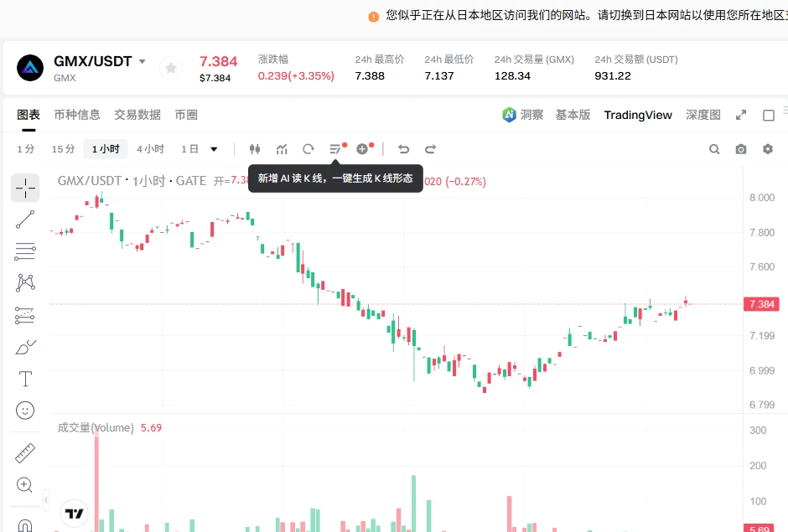Image resolution: width=788 pixels, height=532 pixels.
Task: Collapse the drawing toolbar side arrow
Action: (46, 500)
